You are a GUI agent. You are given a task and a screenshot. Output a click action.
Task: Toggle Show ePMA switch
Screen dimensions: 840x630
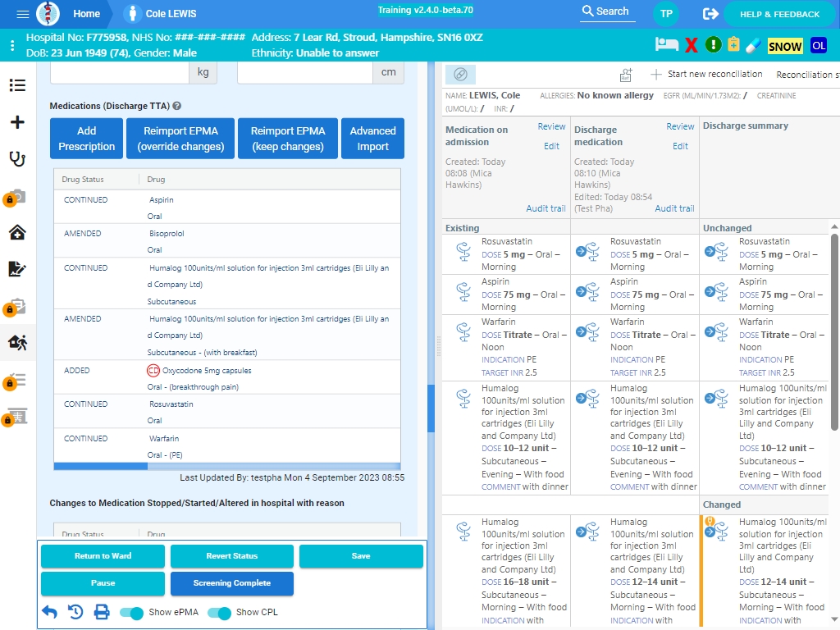tap(131, 612)
